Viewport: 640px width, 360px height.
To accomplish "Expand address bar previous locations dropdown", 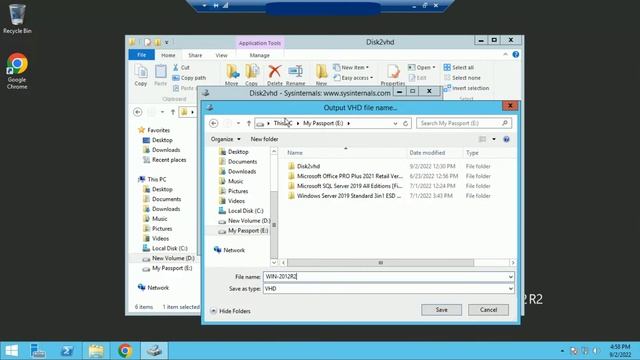I will [x=395, y=123].
